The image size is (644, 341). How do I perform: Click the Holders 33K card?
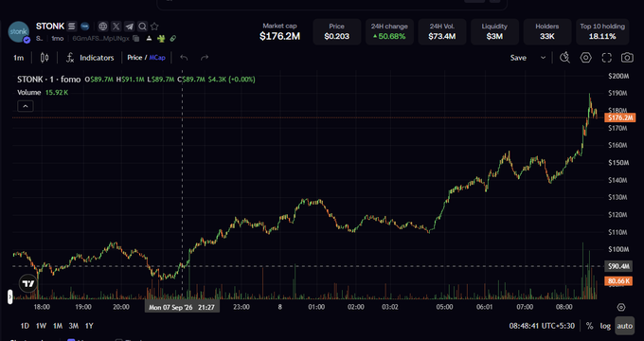pyautogui.click(x=547, y=31)
